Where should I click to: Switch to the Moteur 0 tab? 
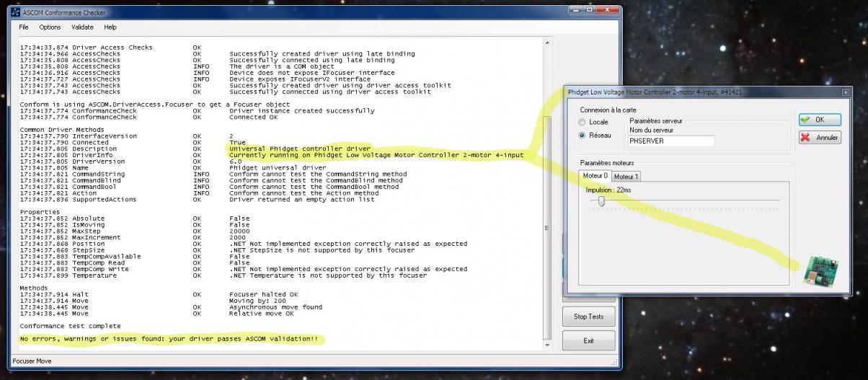click(x=595, y=176)
